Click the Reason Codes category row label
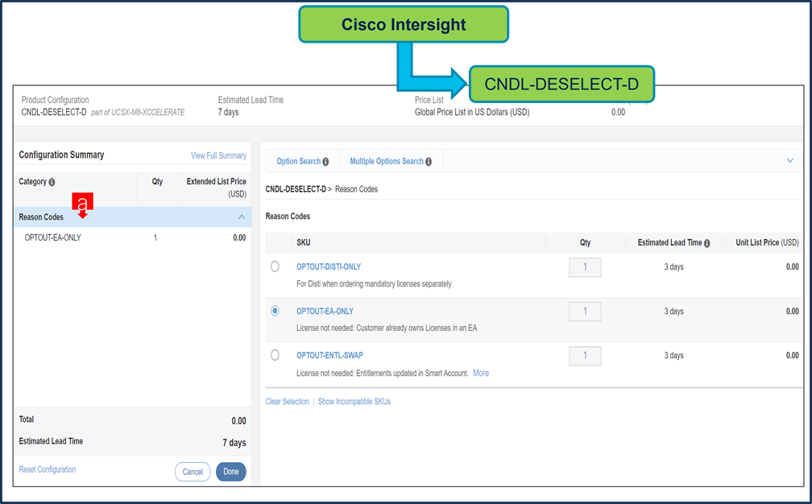 [x=41, y=217]
